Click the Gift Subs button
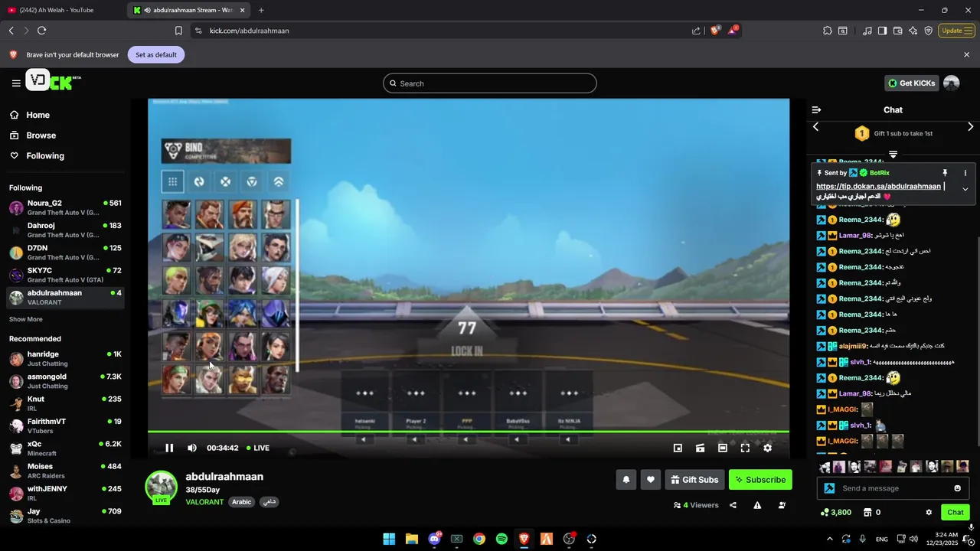The width and height of the screenshot is (980, 551). point(694,480)
